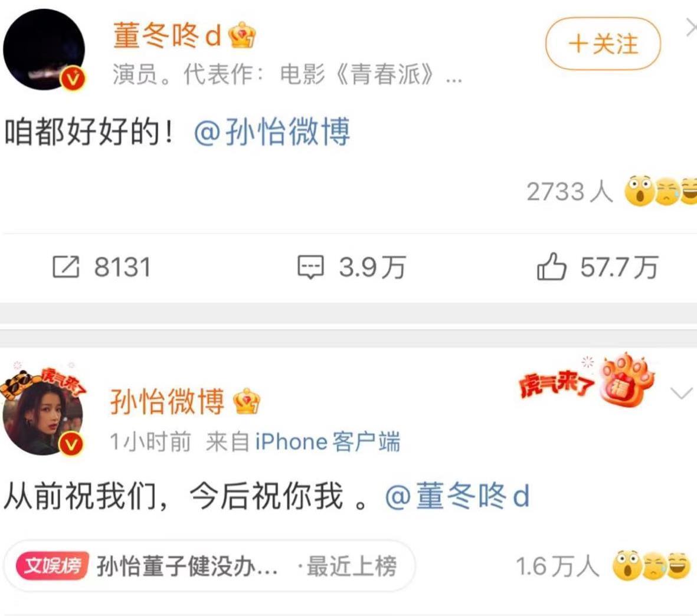Screen dimensions: 697x616
Task: Click the reaction emojis beside 1.6万人
Action: [x=652, y=565]
